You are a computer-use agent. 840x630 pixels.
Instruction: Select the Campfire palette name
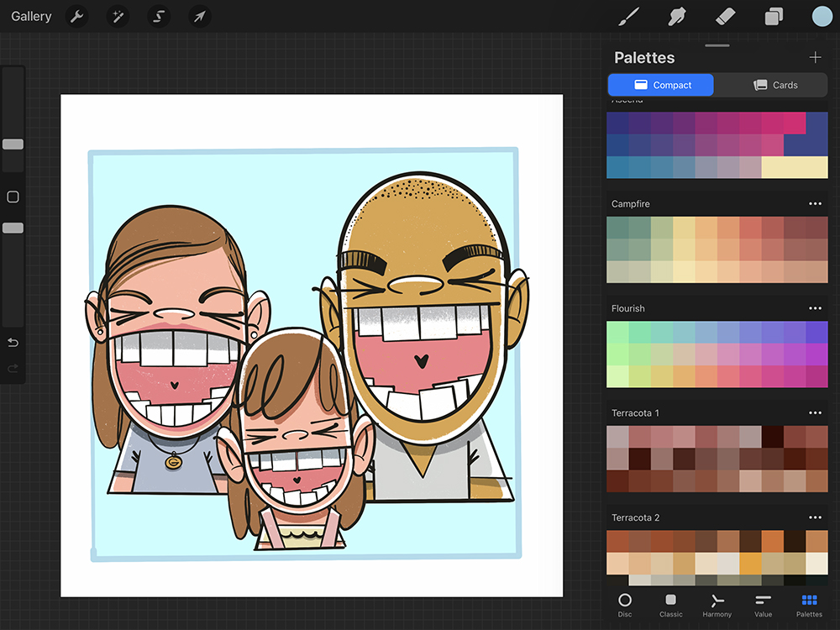[x=631, y=203]
